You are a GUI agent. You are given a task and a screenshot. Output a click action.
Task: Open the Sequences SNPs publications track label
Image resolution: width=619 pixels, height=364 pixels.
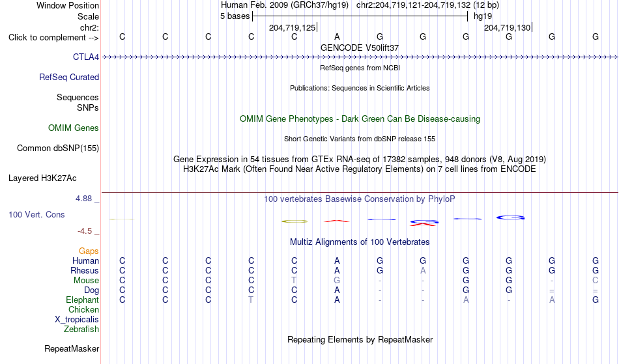click(x=78, y=102)
